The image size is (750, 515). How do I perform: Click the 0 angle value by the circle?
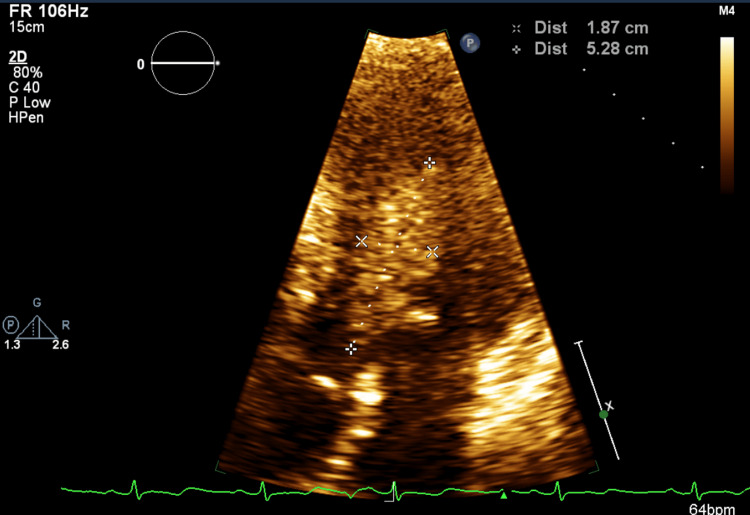coord(141,64)
